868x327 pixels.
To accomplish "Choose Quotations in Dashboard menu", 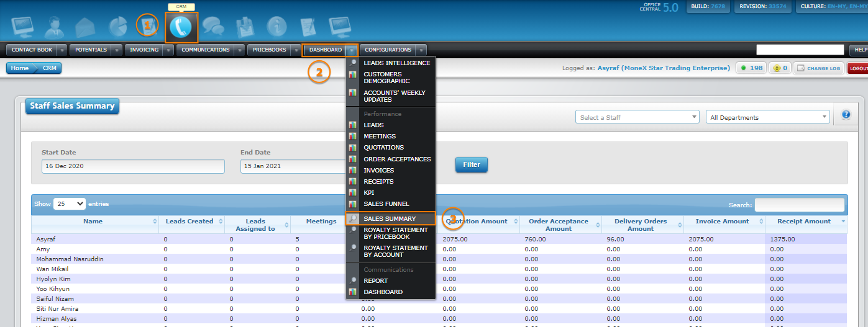I will coord(391,148).
